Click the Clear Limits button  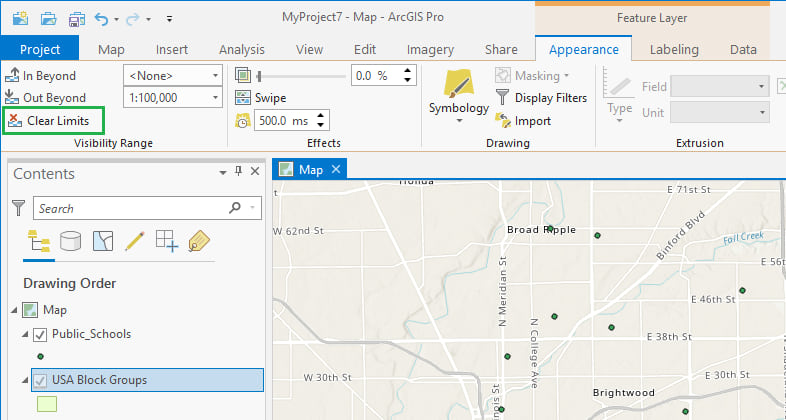point(54,121)
